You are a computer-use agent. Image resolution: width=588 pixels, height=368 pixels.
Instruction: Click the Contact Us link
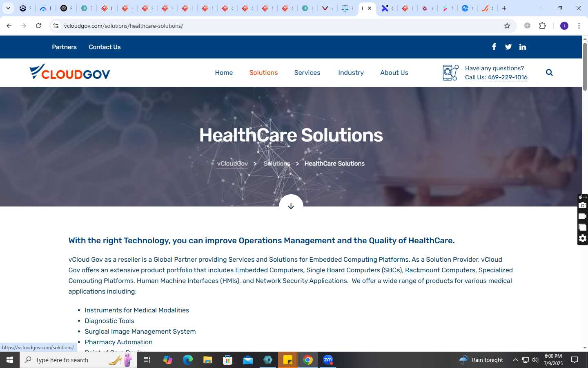pos(105,47)
